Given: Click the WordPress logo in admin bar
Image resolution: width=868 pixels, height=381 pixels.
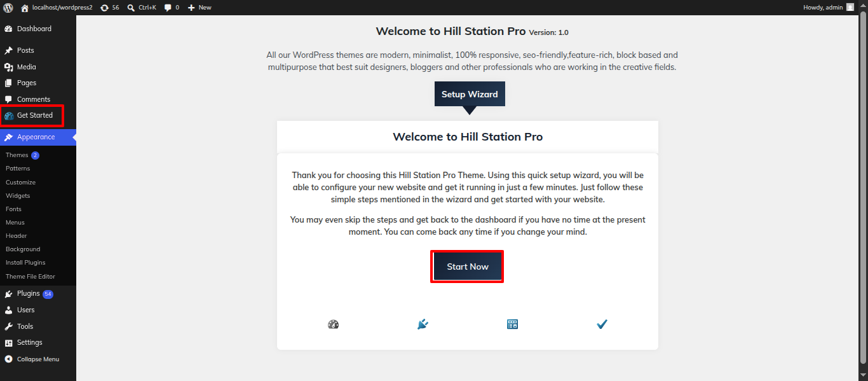Looking at the screenshot, I should (x=8, y=8).
